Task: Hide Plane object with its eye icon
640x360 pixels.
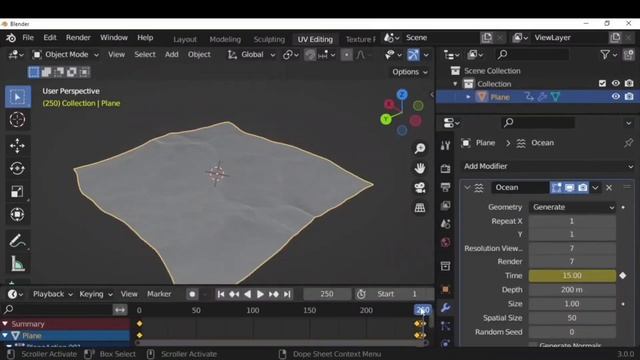Action: tap(616, 97)
